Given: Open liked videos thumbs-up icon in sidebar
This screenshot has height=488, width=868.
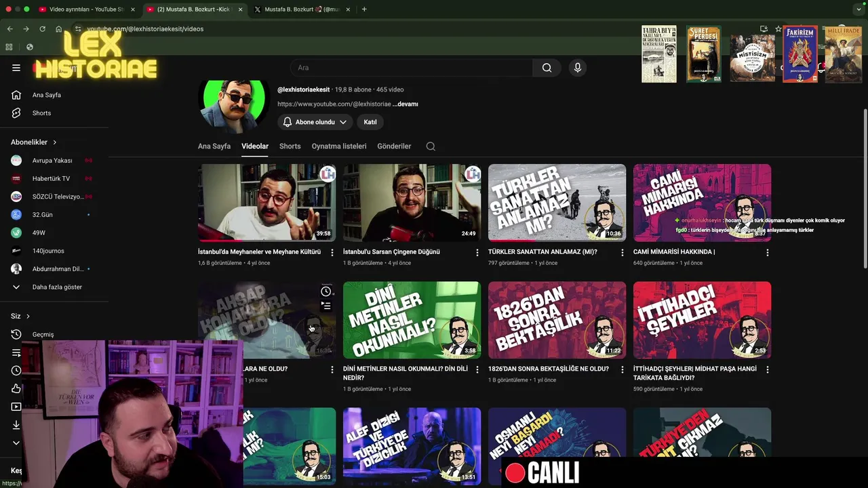Looking at the screenshot, I should click(16, 388).
